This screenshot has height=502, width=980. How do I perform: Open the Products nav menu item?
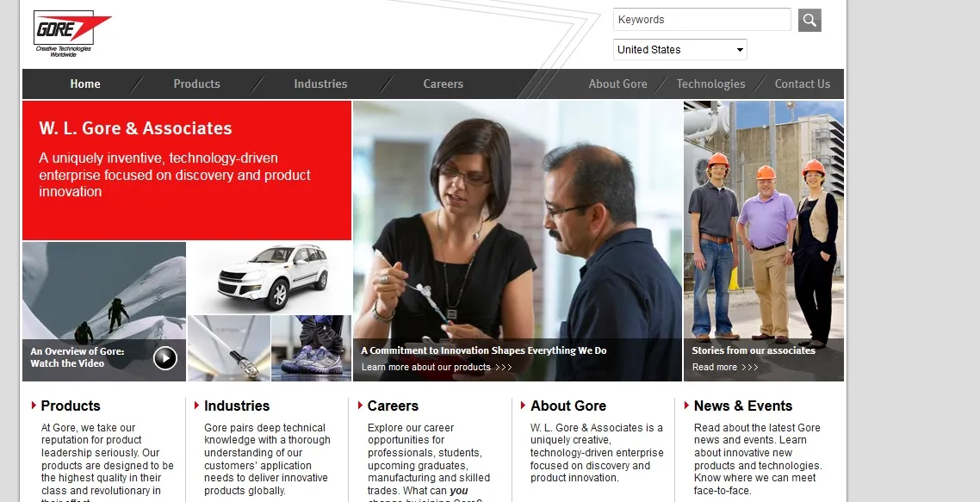tap(197, 84)
